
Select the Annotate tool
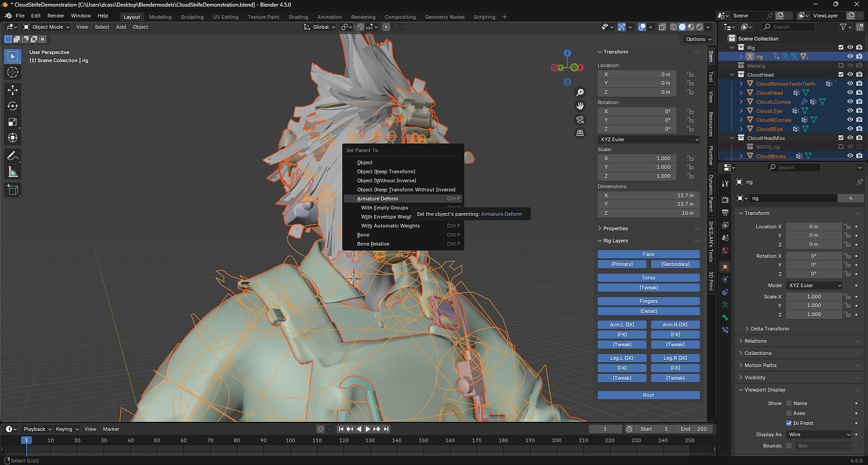tap(13, 155)
